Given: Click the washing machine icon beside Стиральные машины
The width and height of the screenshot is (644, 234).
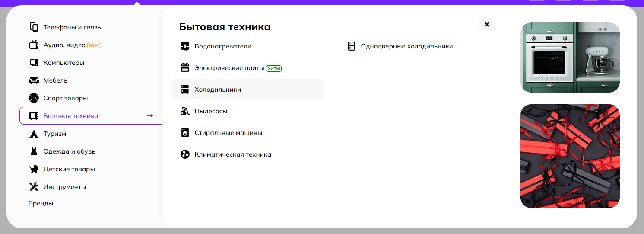Looking at the screenshot, I should point(185,133).
